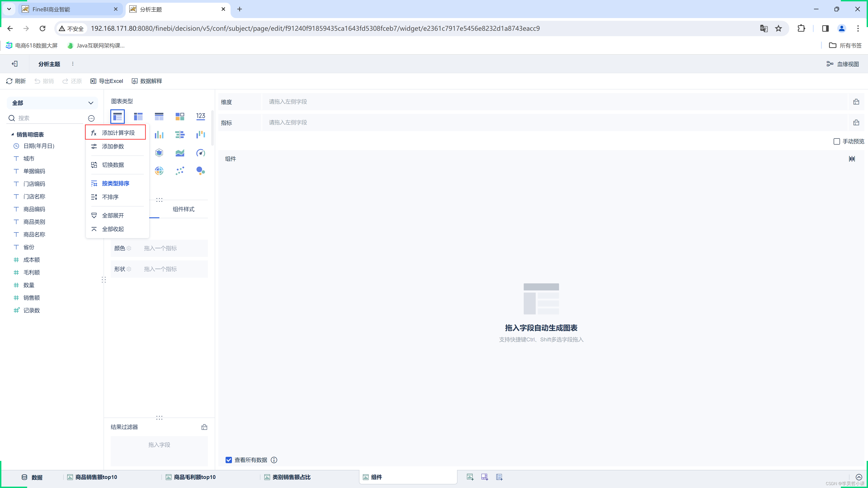Open the 全部 dataset dropdown

click(x=52, y=103)
